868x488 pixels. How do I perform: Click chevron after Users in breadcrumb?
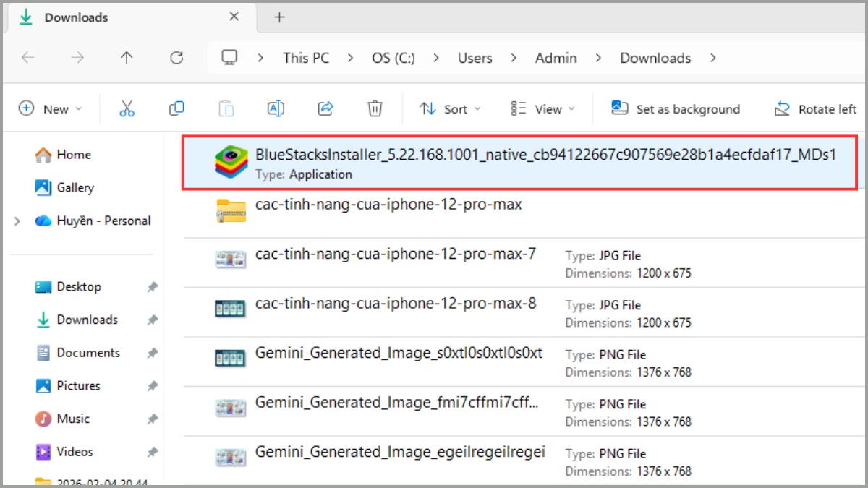(x=514, y=58)
